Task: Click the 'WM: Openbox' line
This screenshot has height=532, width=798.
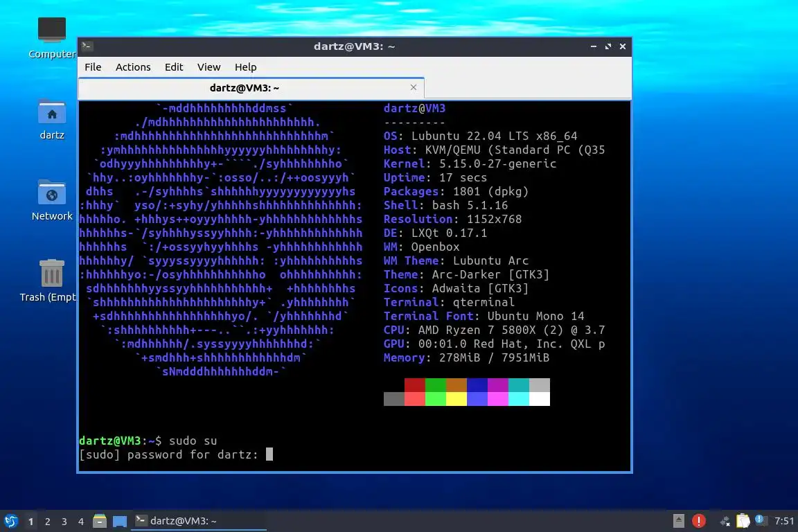Action: click(421, 247)
